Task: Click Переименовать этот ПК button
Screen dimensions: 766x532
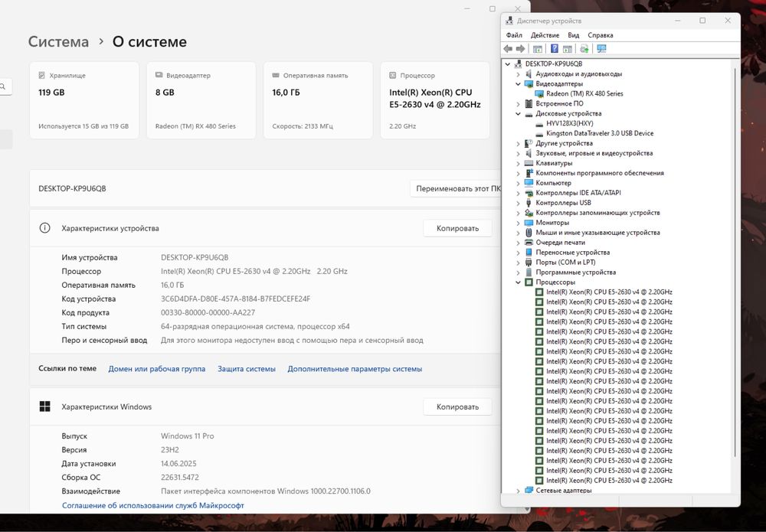Action: point(457,188)
